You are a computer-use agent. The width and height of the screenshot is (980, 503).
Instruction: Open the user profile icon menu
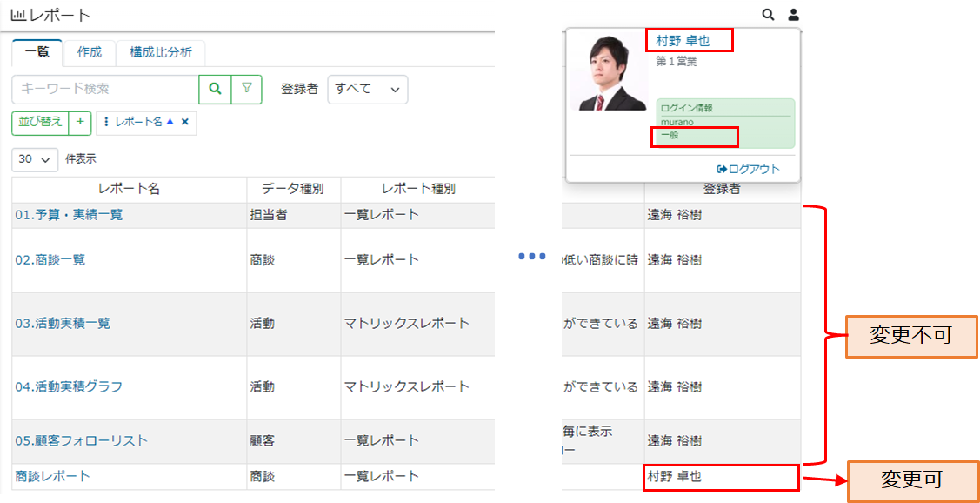pyautogui.click(x=793, y=14)
